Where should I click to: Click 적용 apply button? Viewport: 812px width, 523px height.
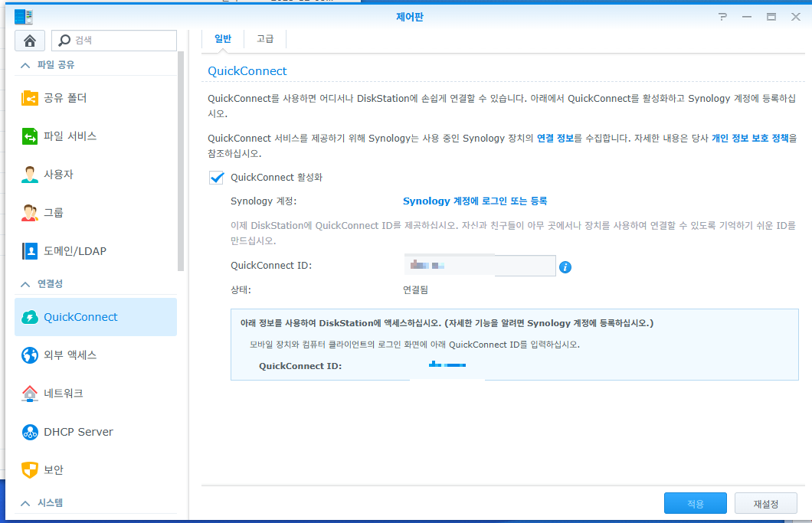(x=696, y=503)
